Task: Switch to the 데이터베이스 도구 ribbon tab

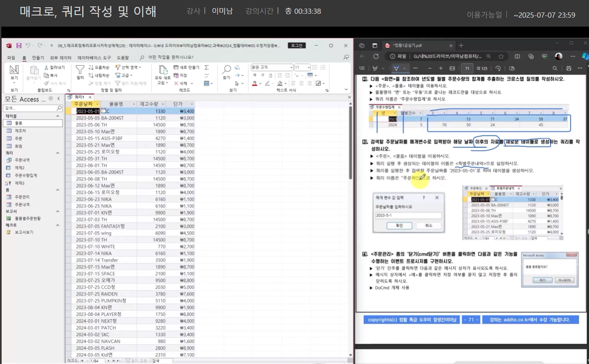Action: coord(94,58)
